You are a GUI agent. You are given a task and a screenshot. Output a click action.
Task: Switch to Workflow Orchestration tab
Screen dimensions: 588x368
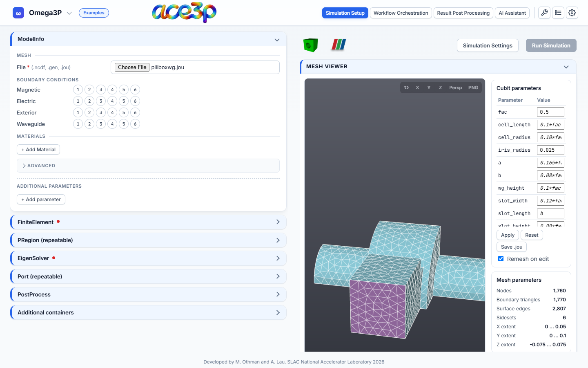pyautogui.click(x=401, y=13)
